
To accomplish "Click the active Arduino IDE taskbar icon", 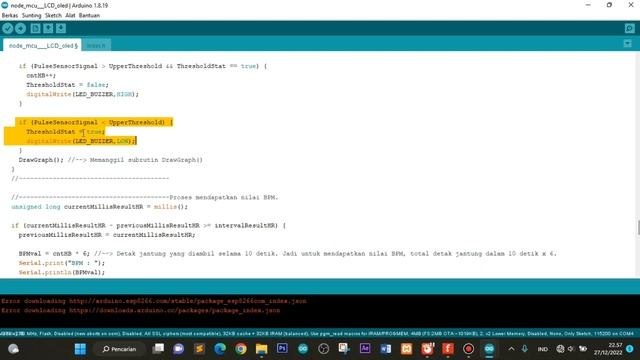I will tap(489, 349).
